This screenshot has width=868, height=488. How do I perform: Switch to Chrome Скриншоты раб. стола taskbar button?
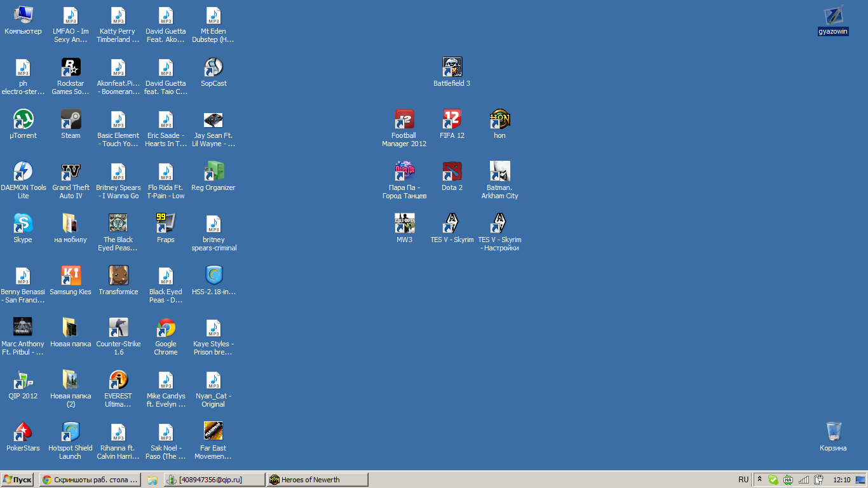[90, 480]
